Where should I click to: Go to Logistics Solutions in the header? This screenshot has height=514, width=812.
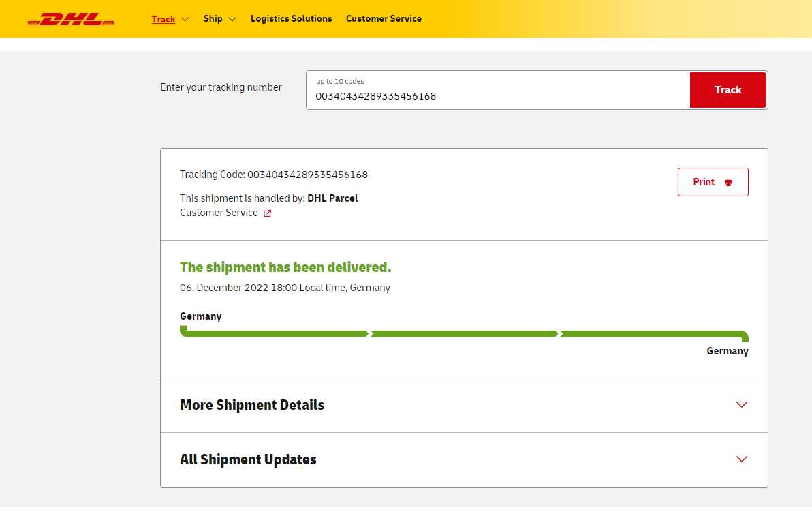point(291,19)
